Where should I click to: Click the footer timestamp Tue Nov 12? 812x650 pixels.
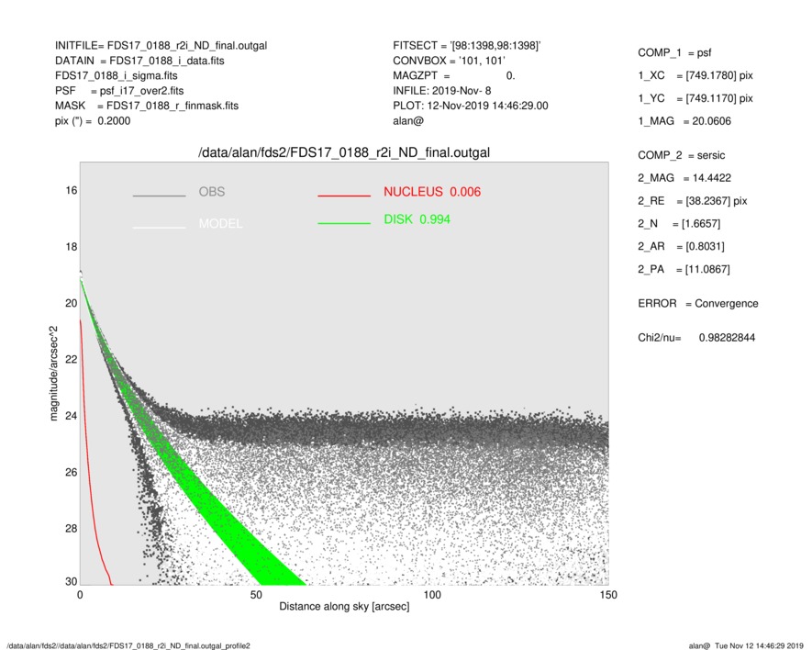746,645
